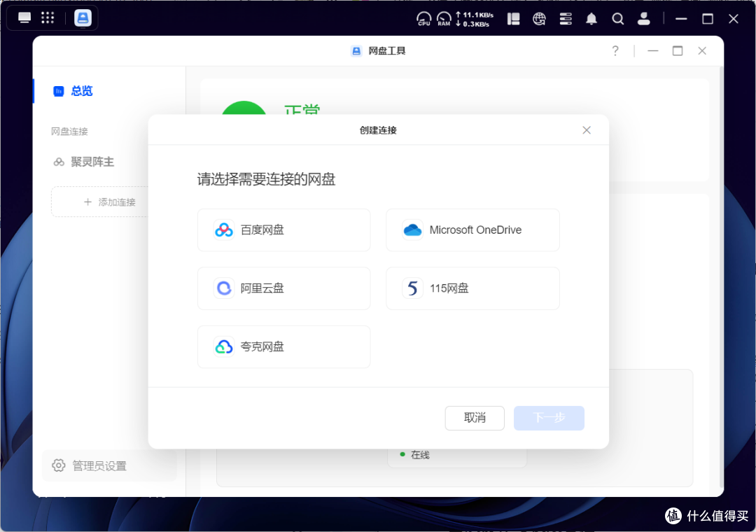Click the 115 drive logo icon
This screenshot has height=532, width=756.
tap(412, 288)
